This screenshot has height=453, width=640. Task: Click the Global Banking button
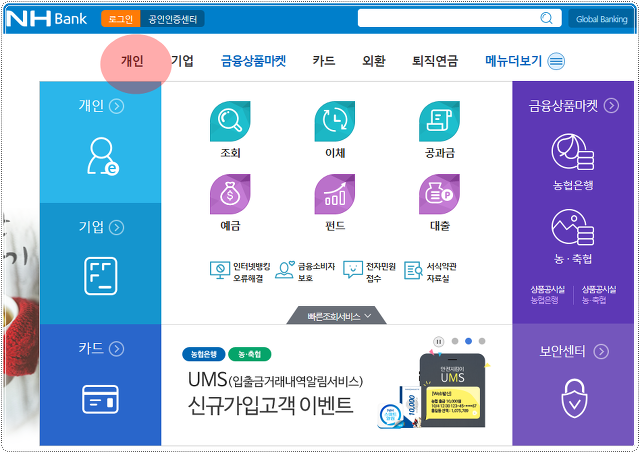[602, 19]
